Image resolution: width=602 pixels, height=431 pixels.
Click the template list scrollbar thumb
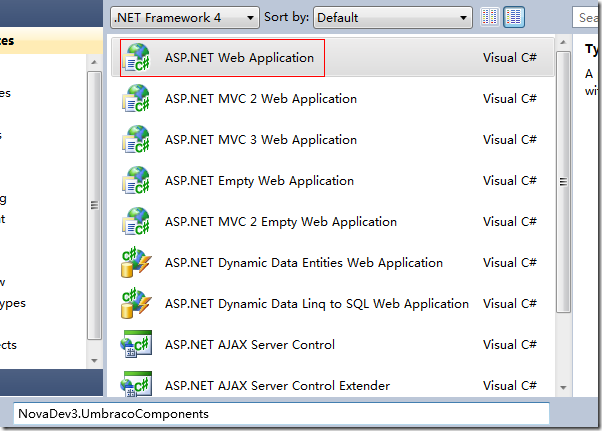tap(563, 182)
